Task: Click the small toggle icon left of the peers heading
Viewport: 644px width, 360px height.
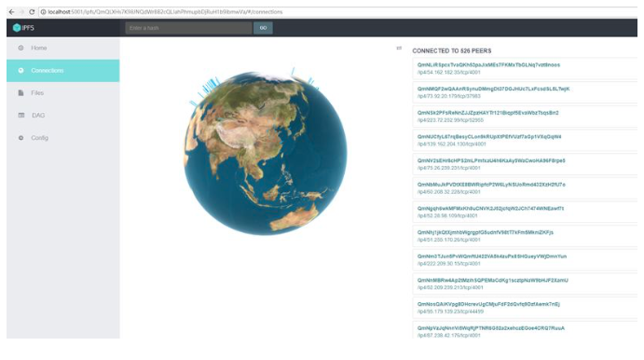Action: (x=399, y=48)
